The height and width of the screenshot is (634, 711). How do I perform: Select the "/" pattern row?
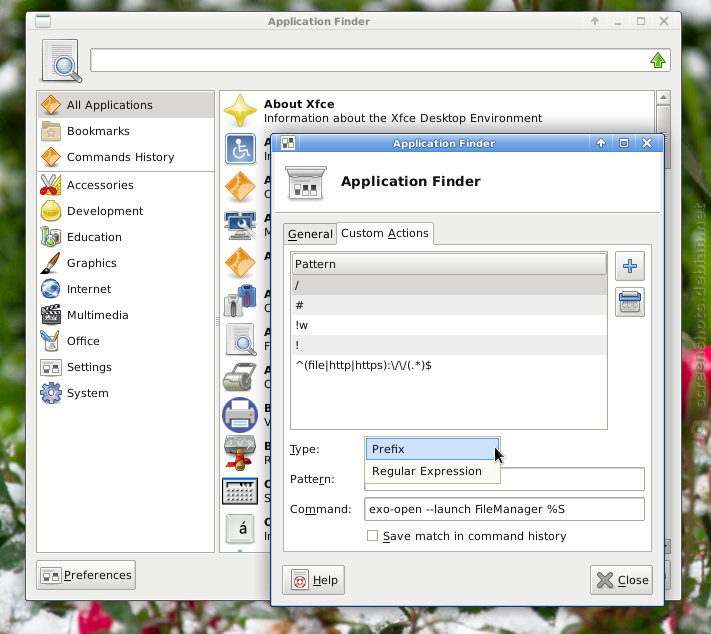click(x=449, y=285)
